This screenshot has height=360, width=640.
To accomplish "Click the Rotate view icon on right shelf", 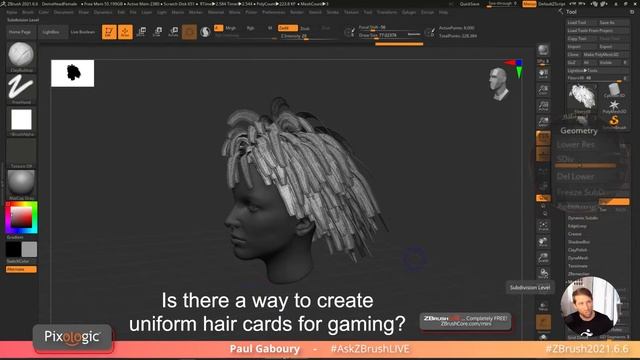I will pyautogui.click(x=543, y=273).
